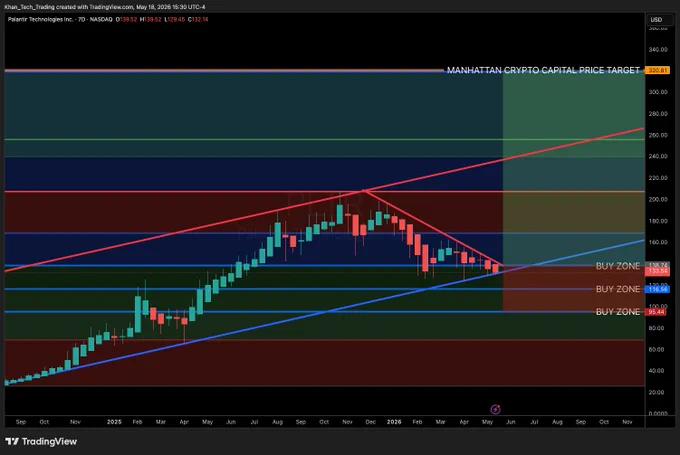Click the USD currency label
The image size is (680, 455).
[x=656, y=20]
